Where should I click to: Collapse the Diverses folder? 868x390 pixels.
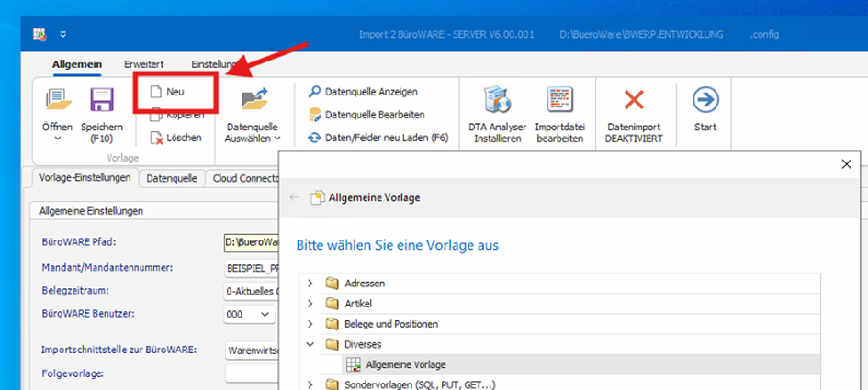[310, 344]
